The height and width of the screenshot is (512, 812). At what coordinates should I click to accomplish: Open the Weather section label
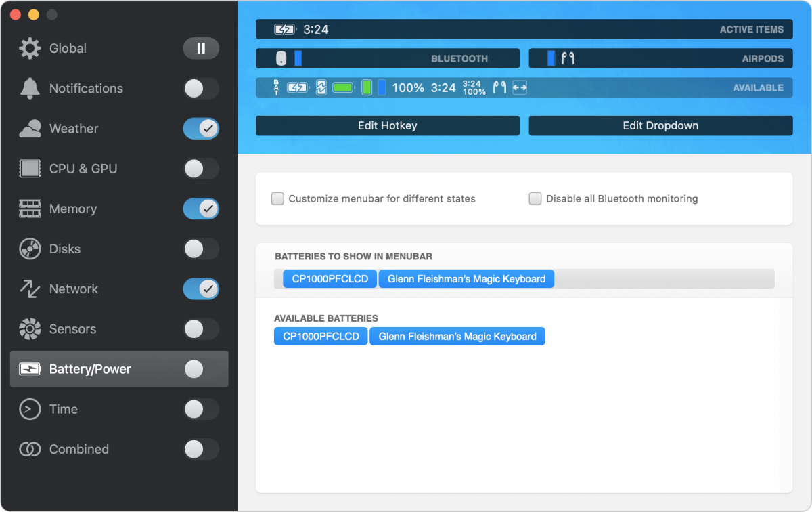tap(74, 129)
